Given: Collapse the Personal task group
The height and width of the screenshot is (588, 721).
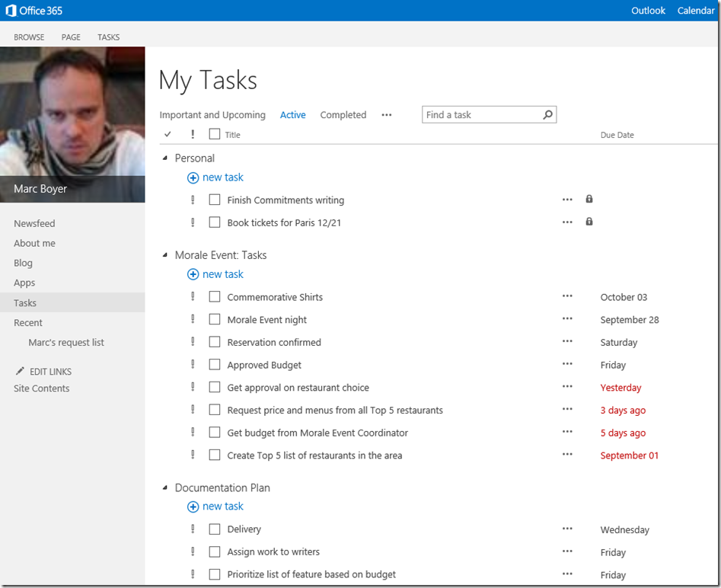Looking at the screenshot, I should tap(164, 158).
